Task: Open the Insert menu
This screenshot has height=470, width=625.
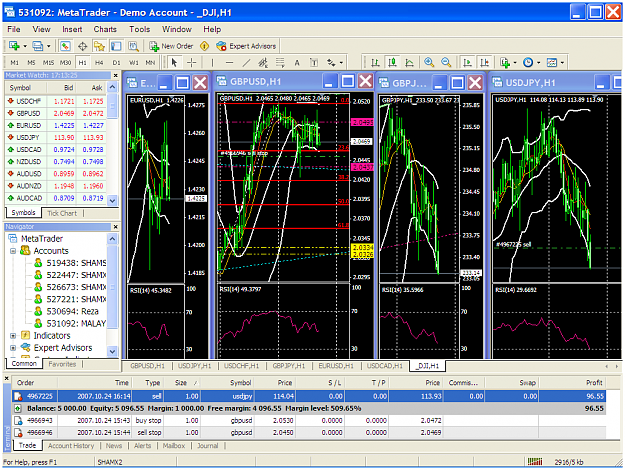Action: pyautogui.click(x=72, y=29)
